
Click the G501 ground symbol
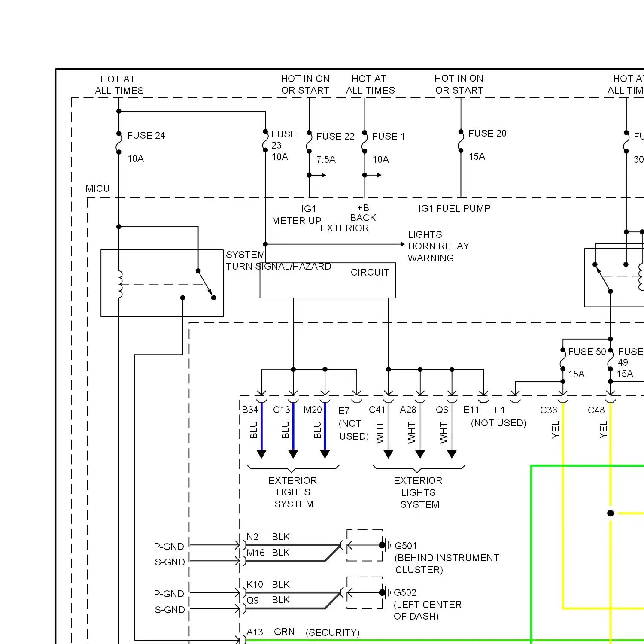pyautogui.click(x=386, y=545)
